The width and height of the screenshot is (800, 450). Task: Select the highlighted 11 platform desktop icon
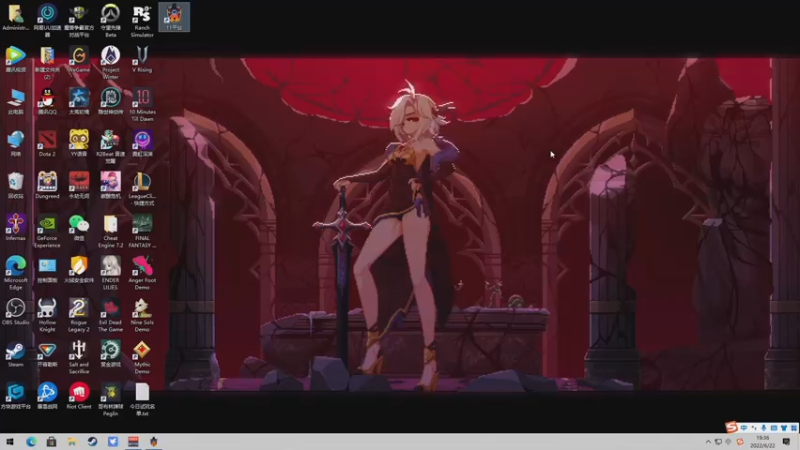(174, 17)
